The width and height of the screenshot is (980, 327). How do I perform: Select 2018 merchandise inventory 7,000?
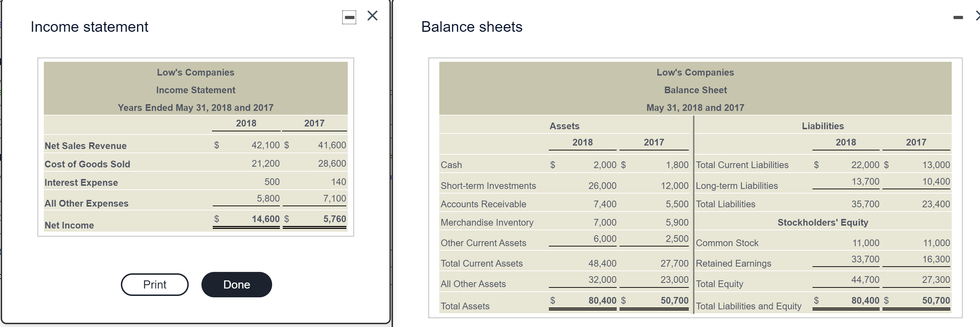click(x=605, y=222)
